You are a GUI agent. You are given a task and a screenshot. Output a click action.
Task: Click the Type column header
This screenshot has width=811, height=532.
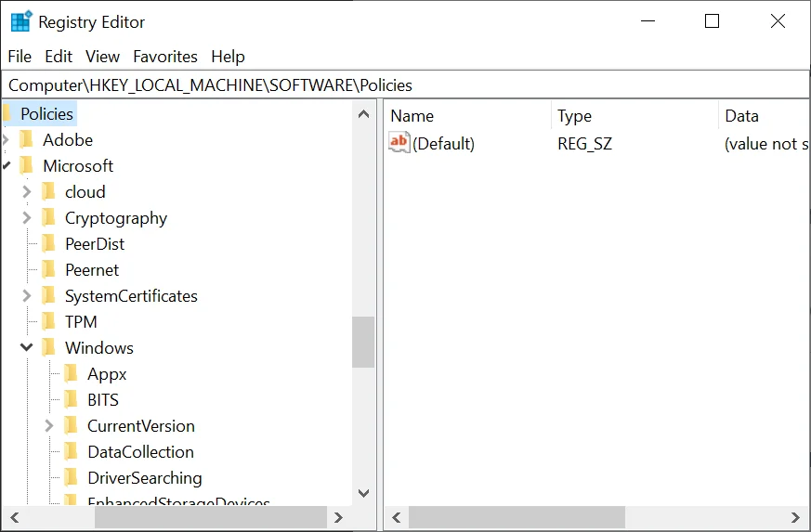635,116
